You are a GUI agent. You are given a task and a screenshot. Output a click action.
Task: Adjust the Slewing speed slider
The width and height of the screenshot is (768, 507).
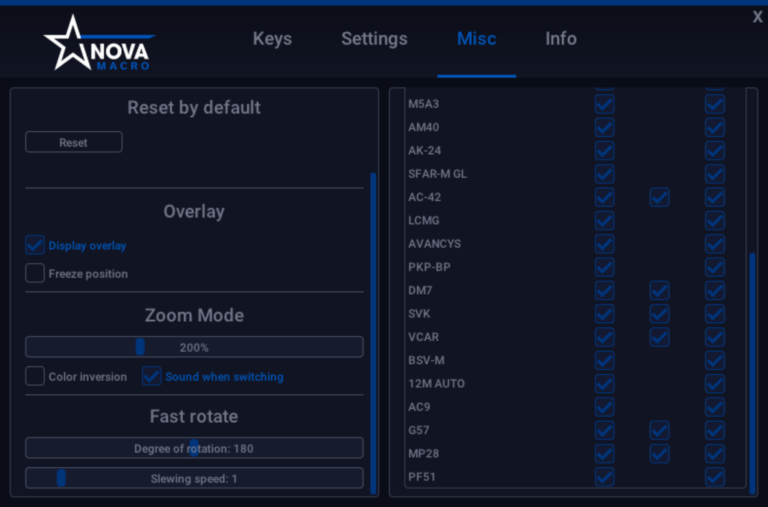point(194,478)
